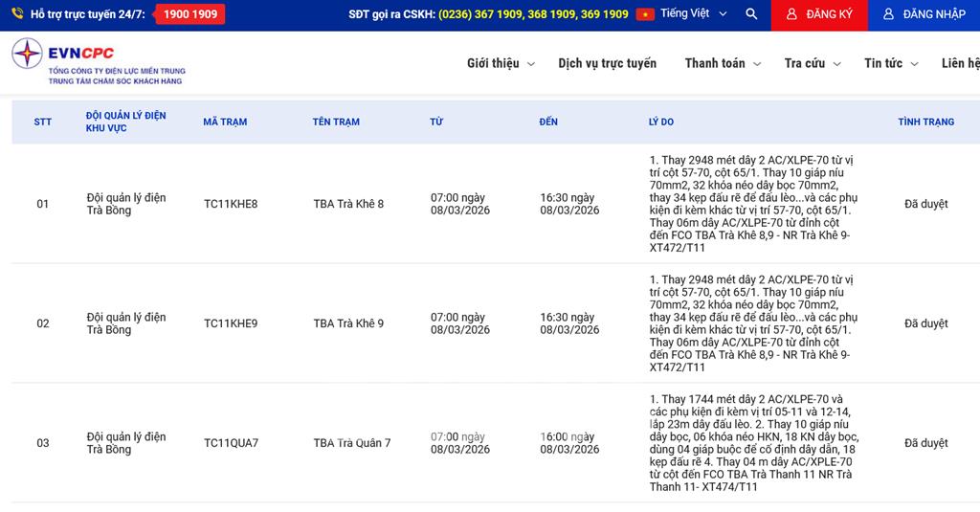Image resolution: width=980 pixels, height=512 pixels.
Task: Click the TBA Trà Quân 7 station name
Action: tap(351, 443)
